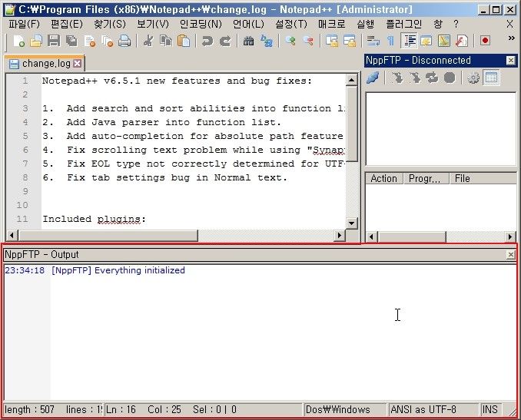The image size is (521, 420).
Task: Click the editor horizontal scrollbar left arrow
Action: (12, 236)
